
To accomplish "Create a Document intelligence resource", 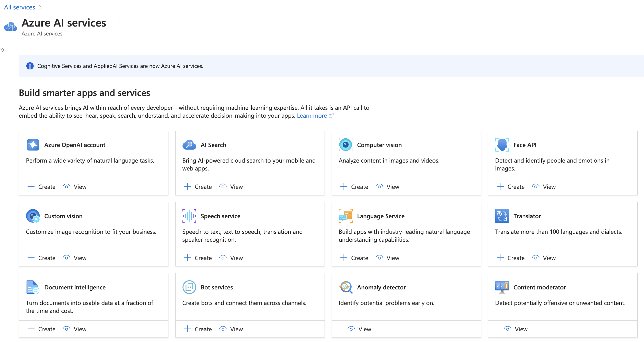I will (x=41, y=329).
